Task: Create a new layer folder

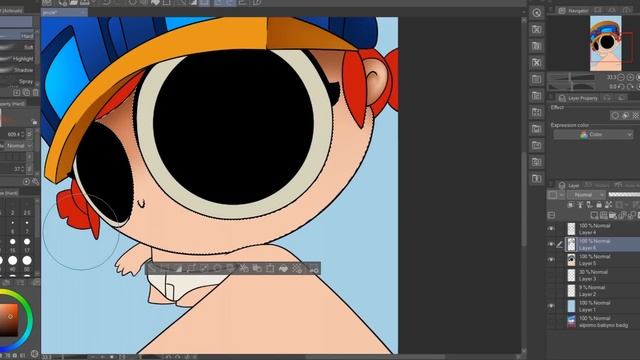Action: [x=612, y=215]
